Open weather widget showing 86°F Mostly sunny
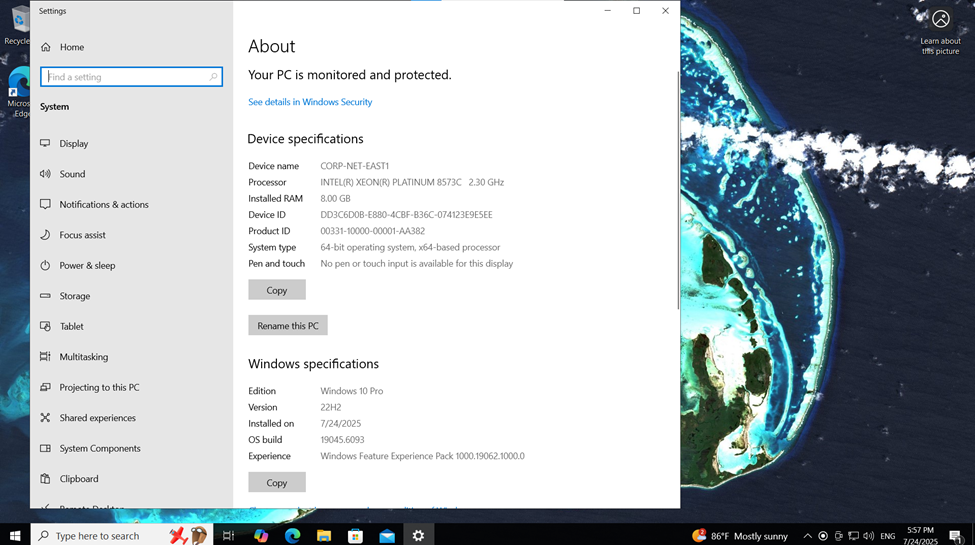 click(x=740, y=536)
